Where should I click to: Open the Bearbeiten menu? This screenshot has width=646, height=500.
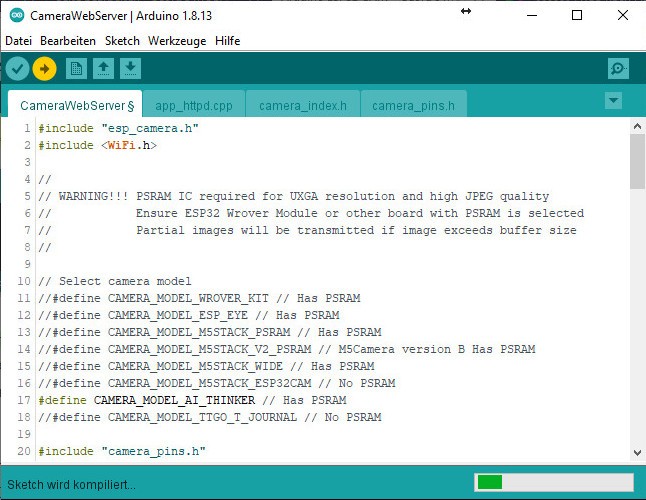[x=68, y=41]
